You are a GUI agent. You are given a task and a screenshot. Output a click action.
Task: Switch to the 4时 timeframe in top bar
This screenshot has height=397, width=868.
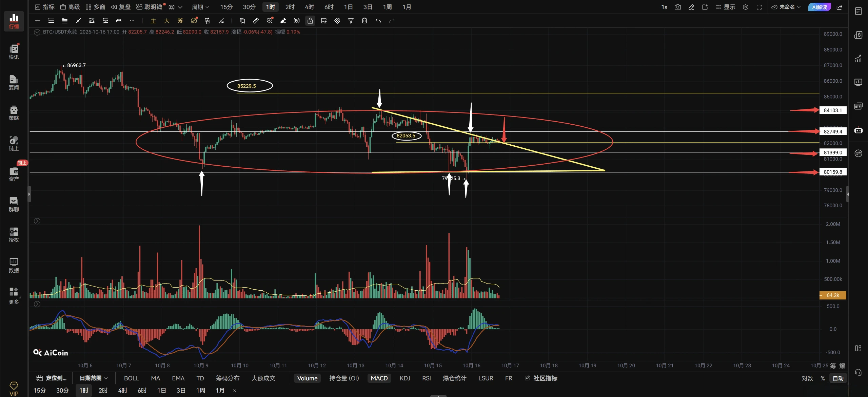coord(309,7)
